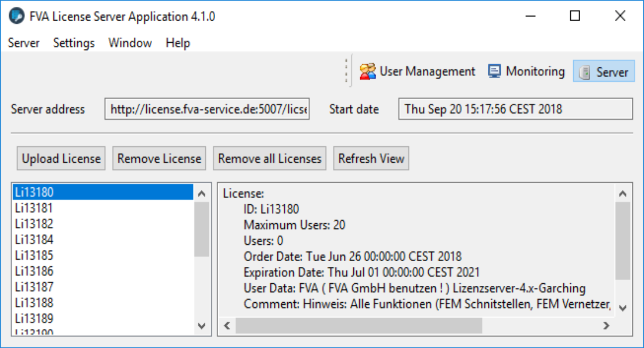Switch to the Monitoring view icon
Image resolution: width=644 pixels, height=348 pixels.
[x=494, y=71]
